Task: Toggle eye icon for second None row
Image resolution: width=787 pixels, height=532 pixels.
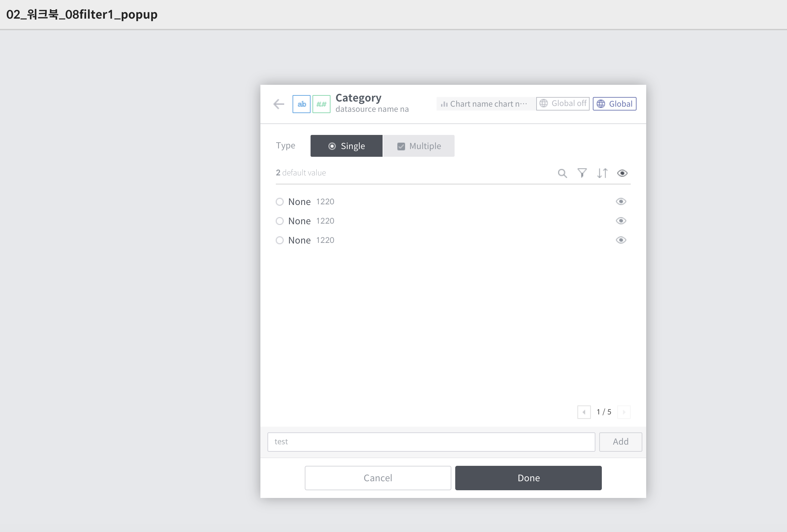Action: tap(621, 221)
